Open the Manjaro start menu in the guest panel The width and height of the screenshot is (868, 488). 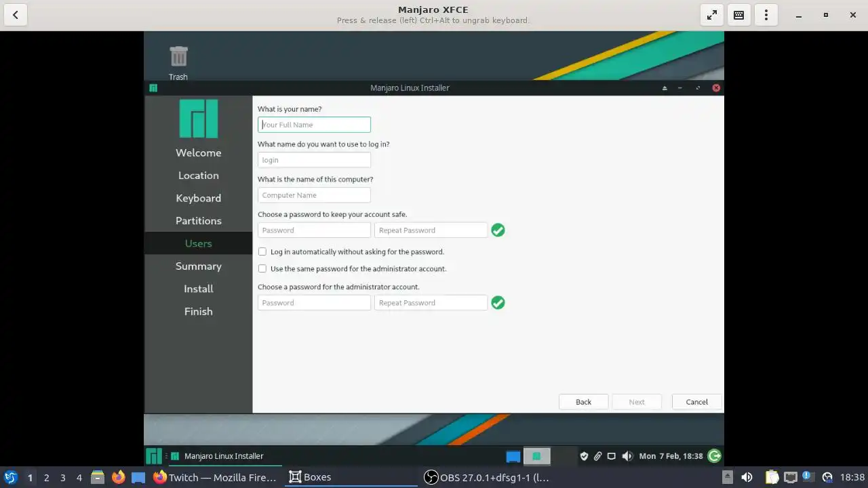tap(154, 456)
